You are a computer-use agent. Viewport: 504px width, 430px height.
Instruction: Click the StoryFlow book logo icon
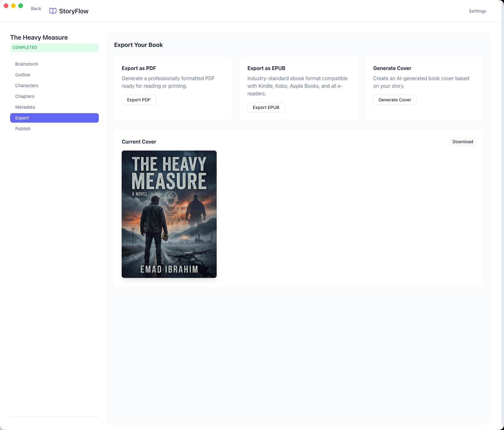(53, 11)
